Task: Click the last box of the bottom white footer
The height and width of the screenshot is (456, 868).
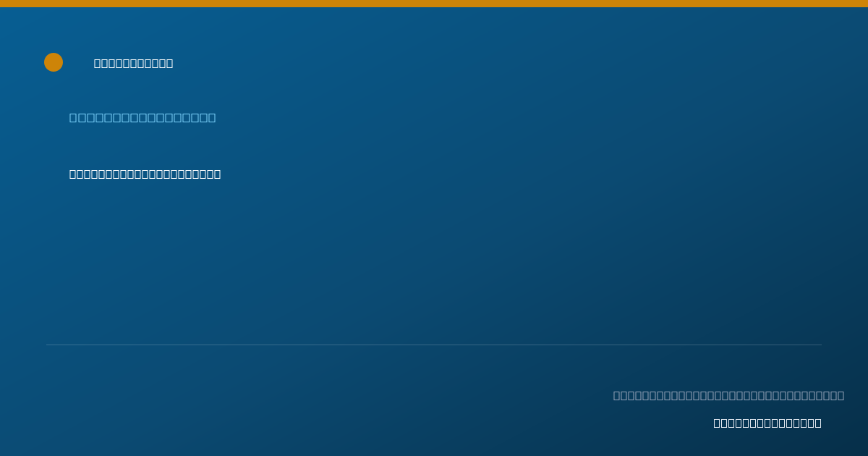Action: point(817,423)
